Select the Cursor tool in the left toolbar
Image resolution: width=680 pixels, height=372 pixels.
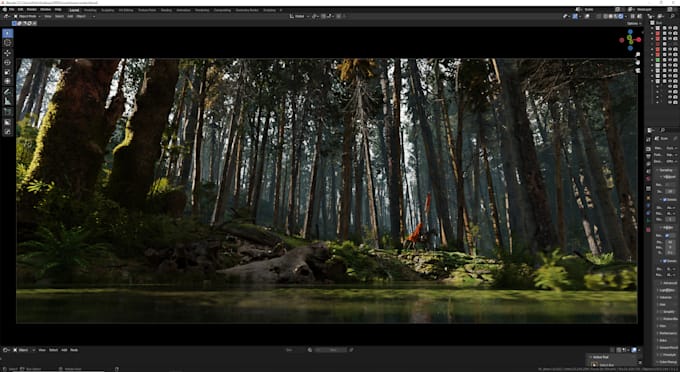(7, 42)
